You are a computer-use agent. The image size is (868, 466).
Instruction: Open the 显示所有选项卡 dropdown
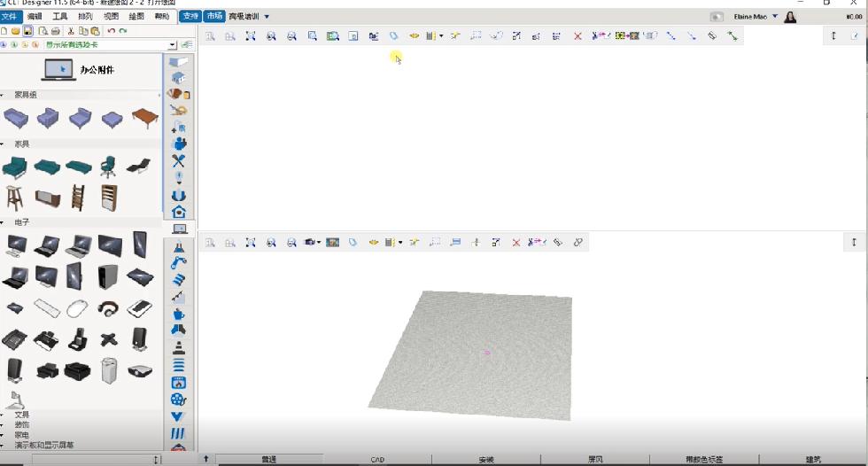point(173,44)
